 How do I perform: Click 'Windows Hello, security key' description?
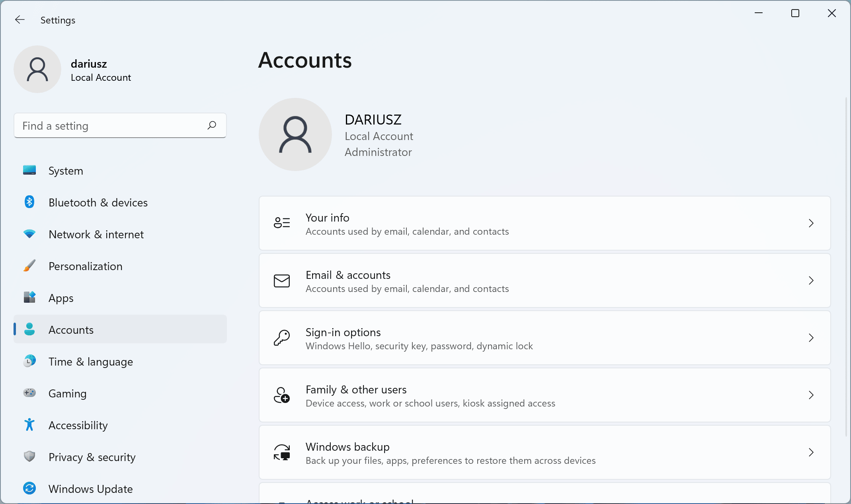pyautogui.click(x=419, y=346)
